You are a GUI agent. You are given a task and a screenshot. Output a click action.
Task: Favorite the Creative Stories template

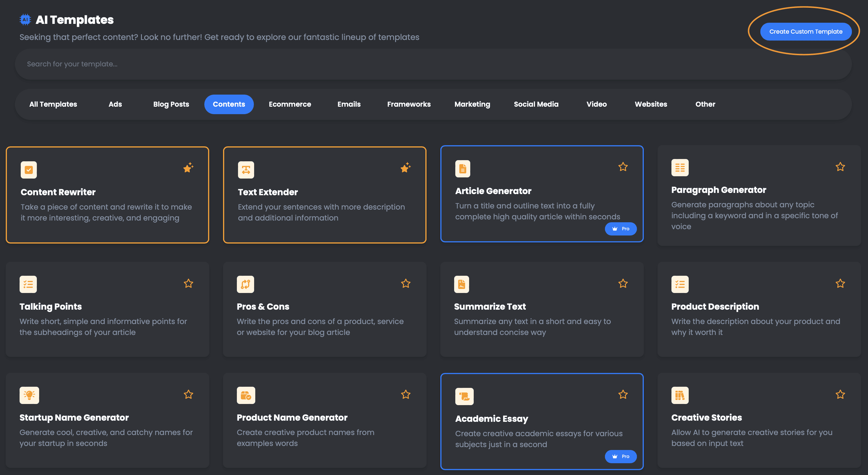point(840,394)
